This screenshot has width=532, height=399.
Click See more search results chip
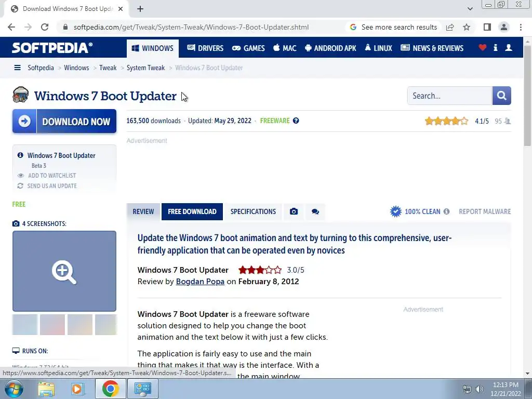point(394,27)
